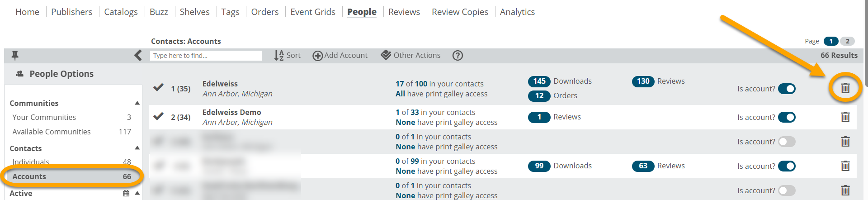
Task: Click the pin icon in sidebar header
Action: [15, 55]
